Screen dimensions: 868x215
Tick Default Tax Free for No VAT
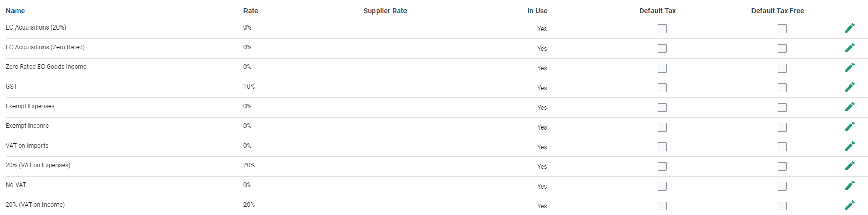(782, 187)
